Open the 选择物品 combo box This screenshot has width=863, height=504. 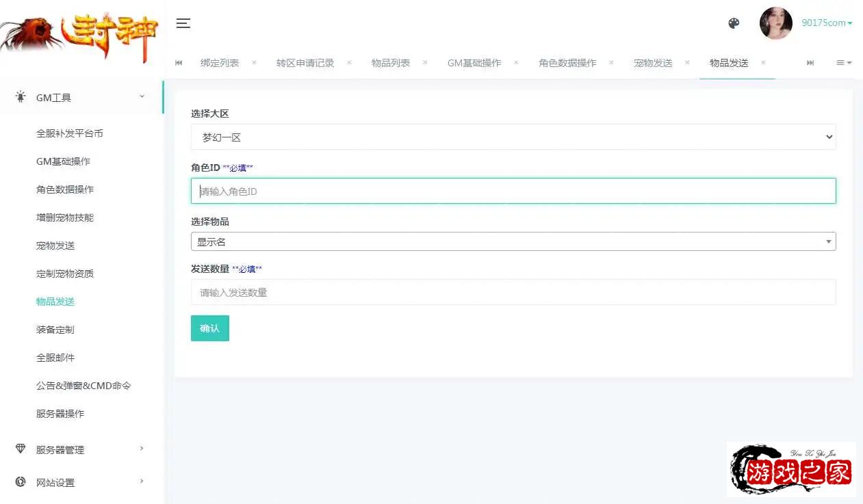[x=513, y=241]
